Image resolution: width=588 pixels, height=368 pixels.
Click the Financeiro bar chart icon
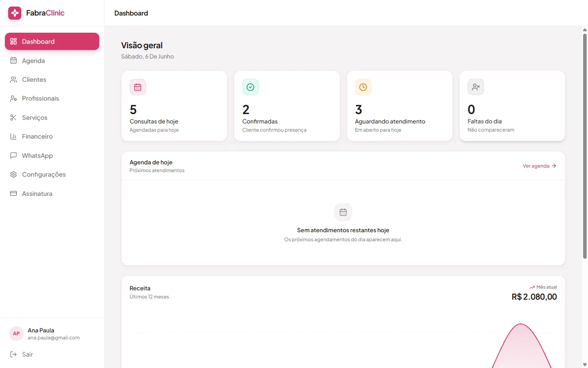pyautogui.click(x=13, y=137)
